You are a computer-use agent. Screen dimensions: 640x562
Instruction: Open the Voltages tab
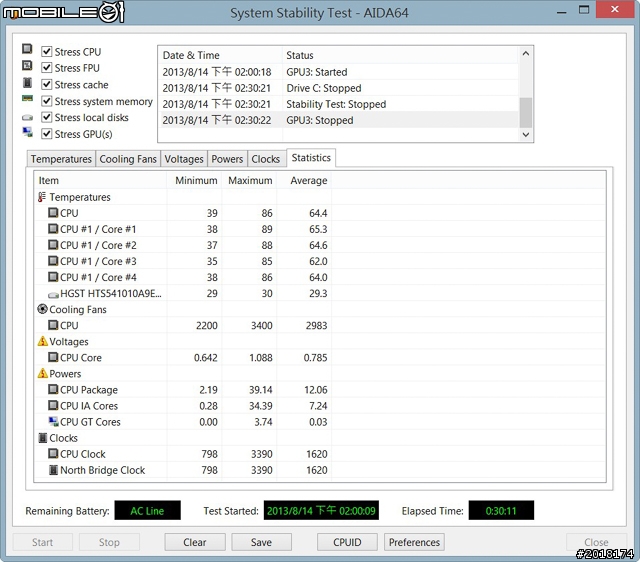point(184,159)
